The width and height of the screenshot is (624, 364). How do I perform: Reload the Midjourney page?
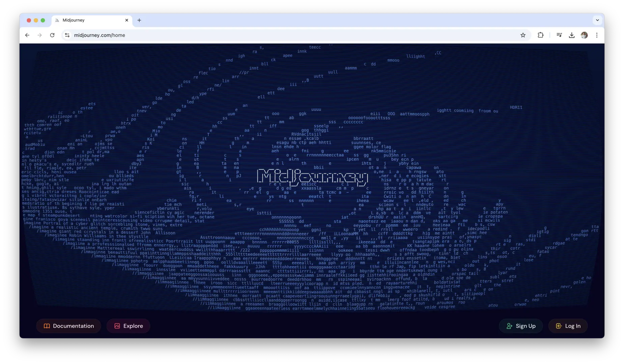(52, 35)
